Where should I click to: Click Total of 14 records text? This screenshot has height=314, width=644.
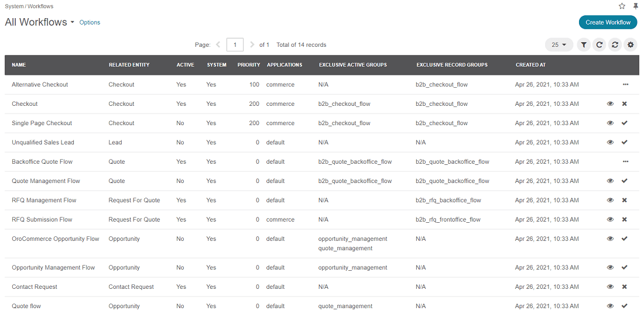[302, 45]
